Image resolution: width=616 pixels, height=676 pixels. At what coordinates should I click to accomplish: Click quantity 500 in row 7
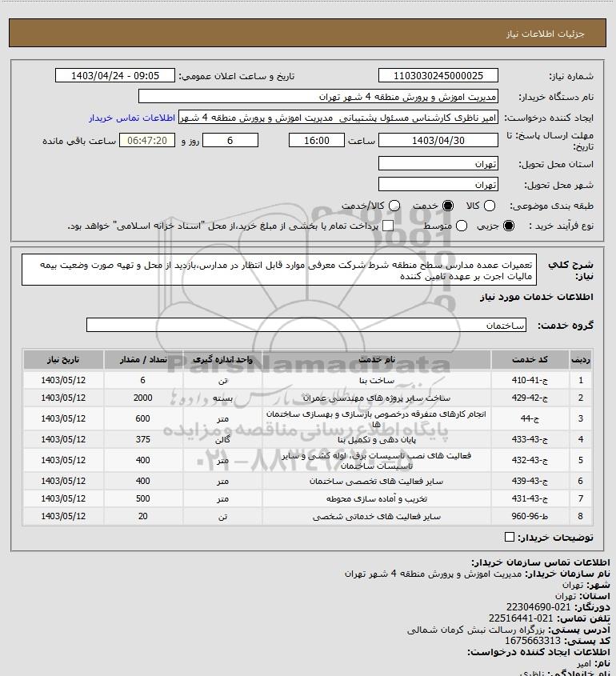point(142,498)
